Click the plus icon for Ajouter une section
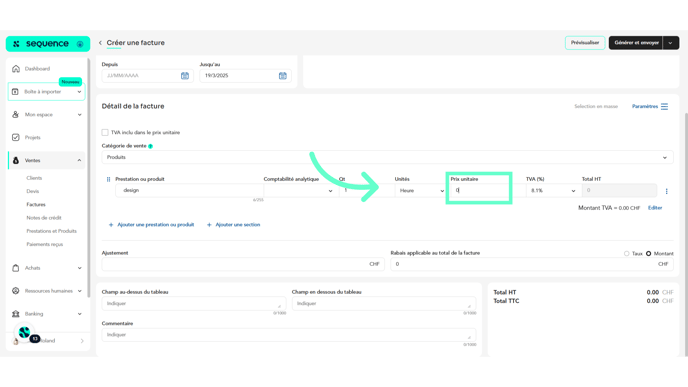 pos(209,225)
